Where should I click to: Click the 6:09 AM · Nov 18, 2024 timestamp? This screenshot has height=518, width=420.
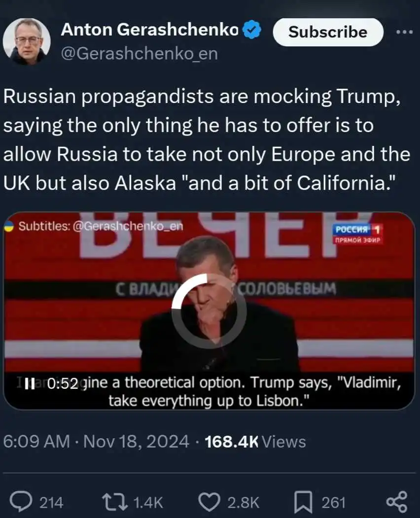point(96,441)
